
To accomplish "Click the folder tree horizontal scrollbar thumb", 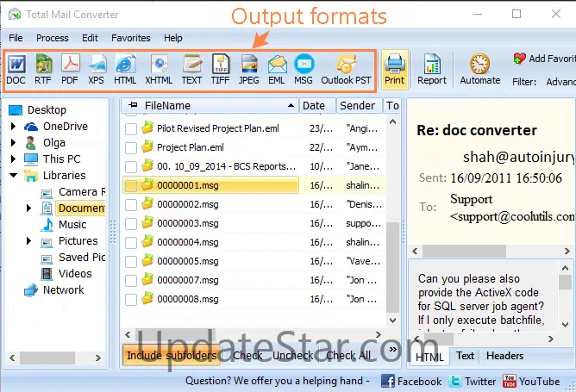I will point(47,358).
